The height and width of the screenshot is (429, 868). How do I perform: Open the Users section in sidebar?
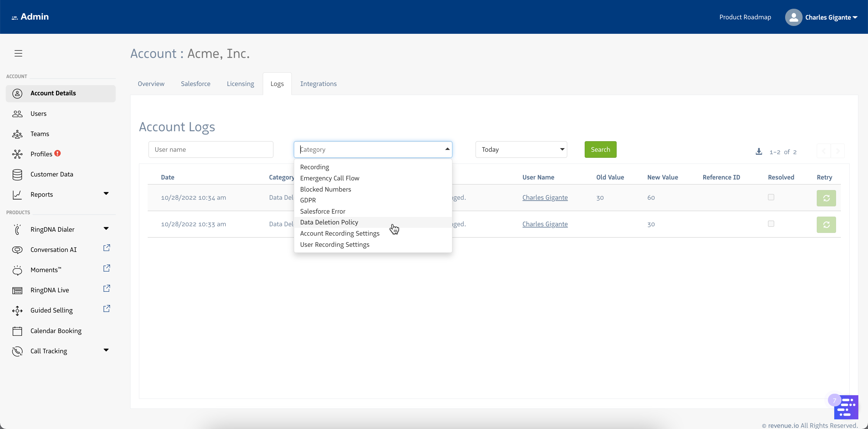(38, 114)
